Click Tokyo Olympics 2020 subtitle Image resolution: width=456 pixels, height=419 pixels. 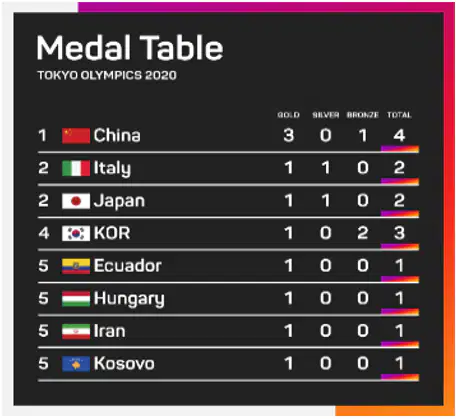(107, 75)
